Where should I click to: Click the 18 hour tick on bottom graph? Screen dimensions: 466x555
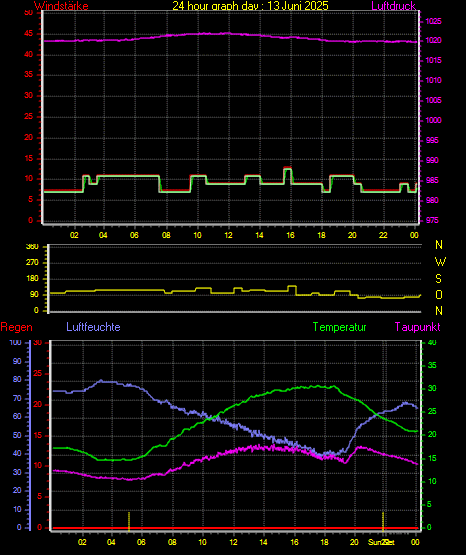[324, 542]
